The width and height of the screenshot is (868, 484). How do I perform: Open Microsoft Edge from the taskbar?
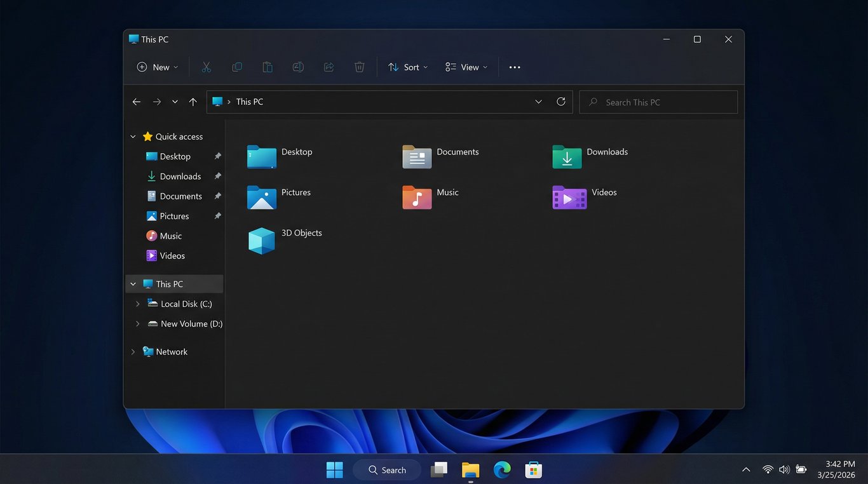(501, 469)
